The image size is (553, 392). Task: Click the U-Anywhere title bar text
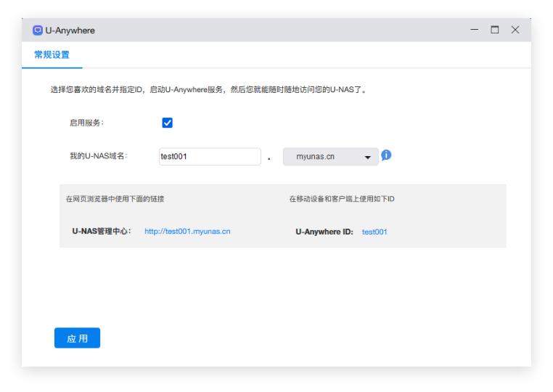pyautogui.click(x=70, y=30)
